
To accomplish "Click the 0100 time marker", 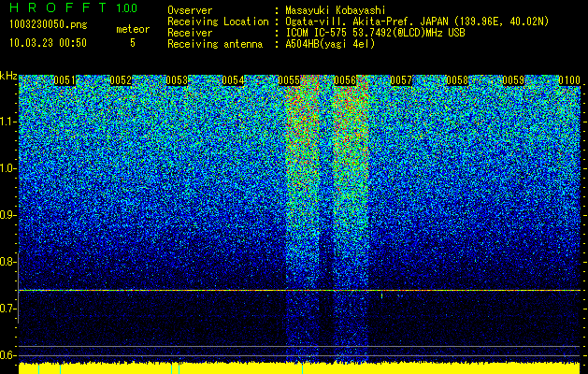I will (569, 80).
